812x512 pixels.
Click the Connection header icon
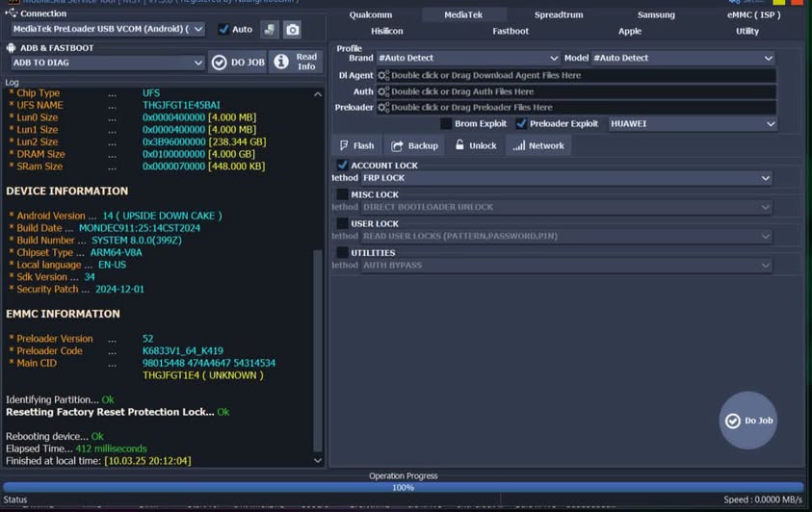pos(11,13)
